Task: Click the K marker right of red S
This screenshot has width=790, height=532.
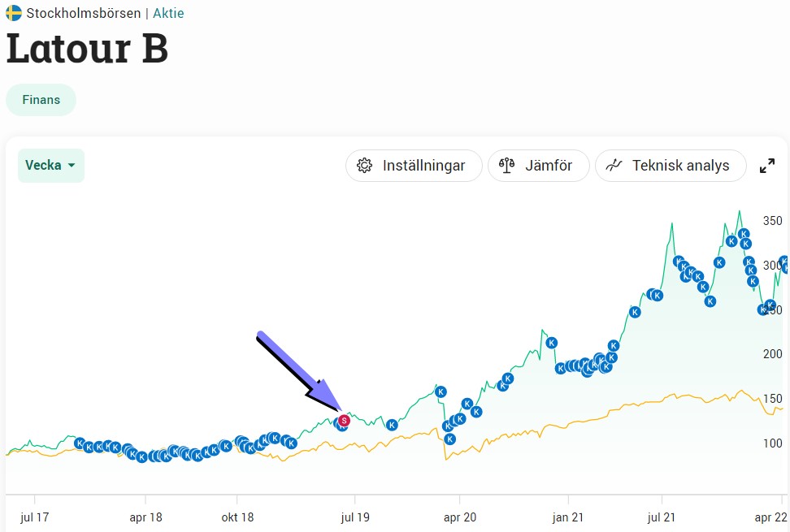Action: [392, 426]
